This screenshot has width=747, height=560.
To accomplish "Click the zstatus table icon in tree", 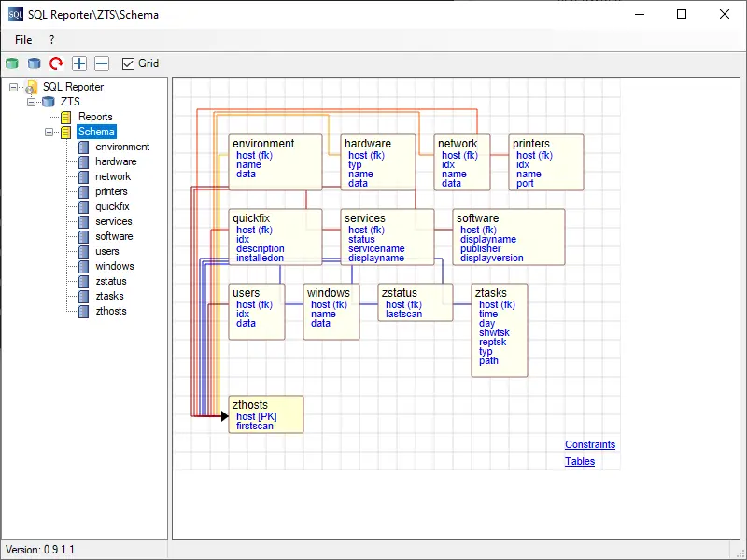I will coord(83,282).
